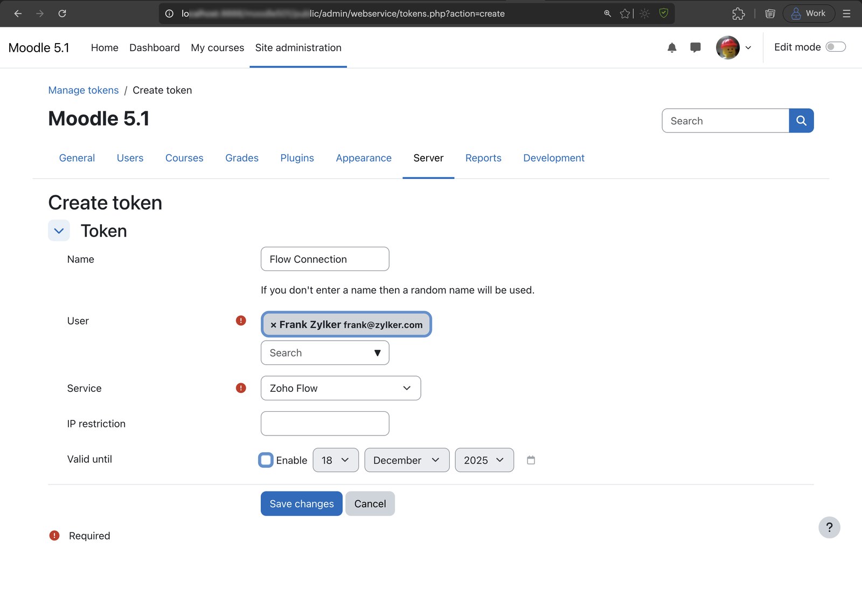Open the user Search dropdown arrow
Viewport: 862px width, 616px height.
pos(377,353)
